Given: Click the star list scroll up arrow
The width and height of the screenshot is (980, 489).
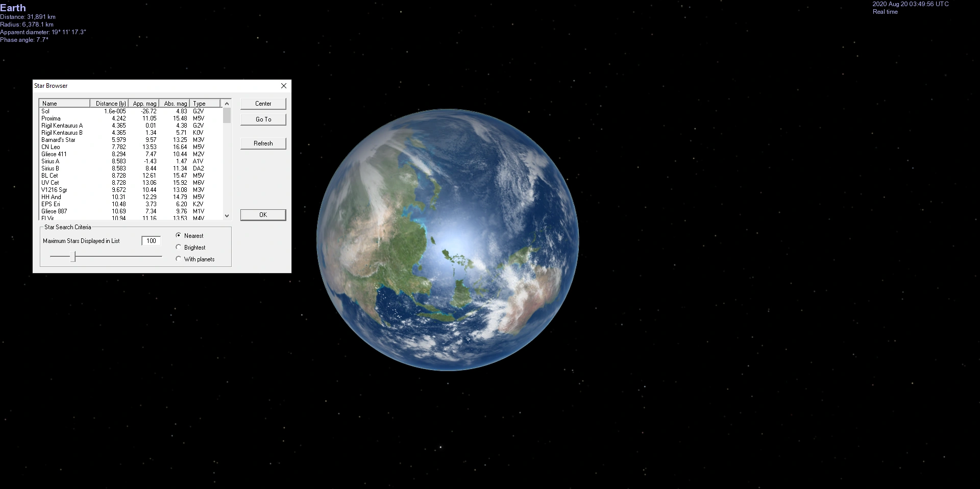Looking at the screenshot, I should (x=227, y=104).
